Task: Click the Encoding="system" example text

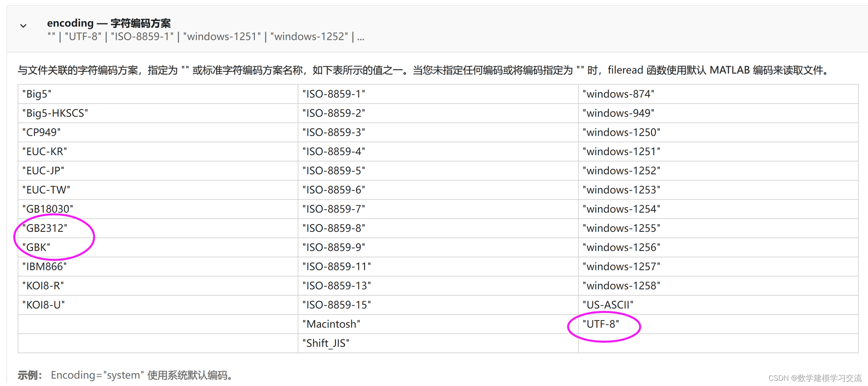Action: click(97, 375)
